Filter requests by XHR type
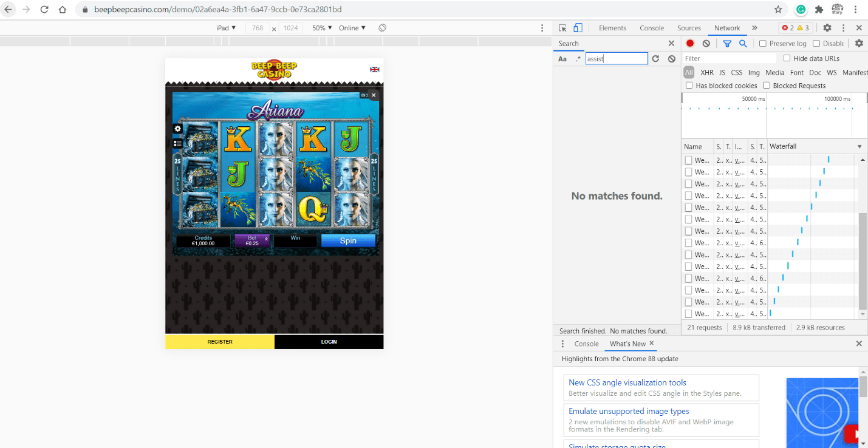The width and height of the screenshot is (868, 448). point(707,72)
